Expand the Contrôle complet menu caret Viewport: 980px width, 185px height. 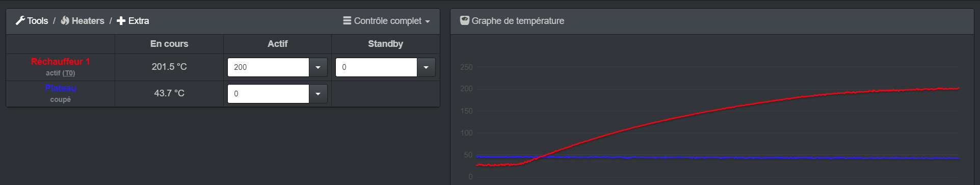427,21
